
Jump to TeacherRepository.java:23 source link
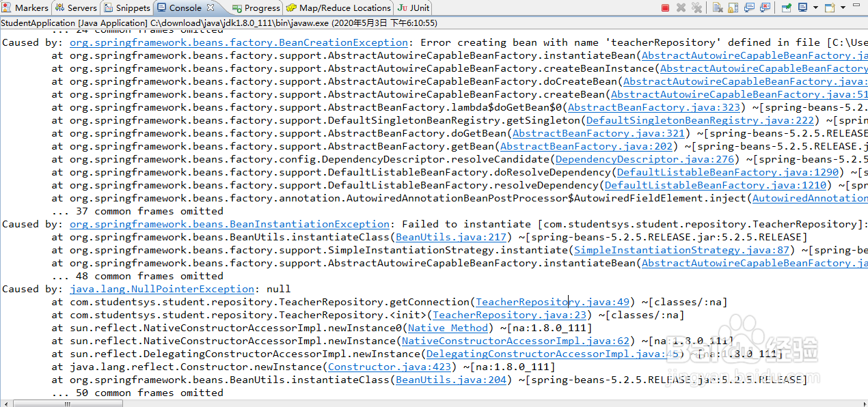point(510,315)
